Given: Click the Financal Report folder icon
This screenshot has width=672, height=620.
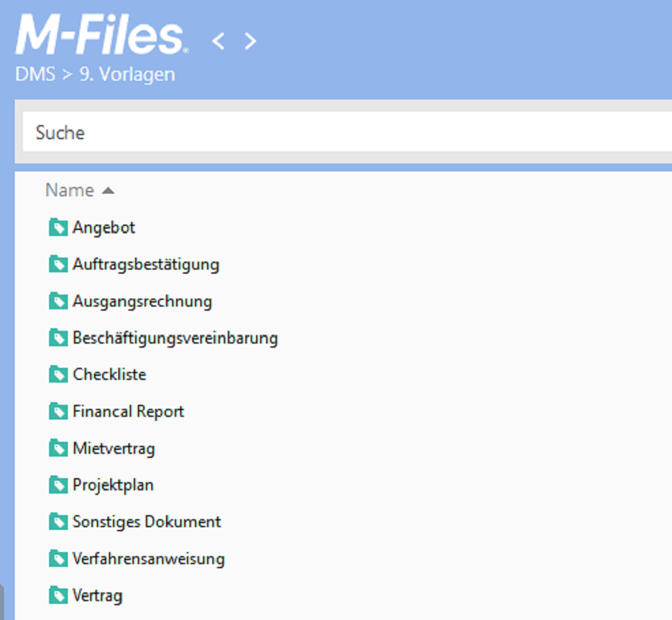Looking at the screenshot, I should coord(58,412).
